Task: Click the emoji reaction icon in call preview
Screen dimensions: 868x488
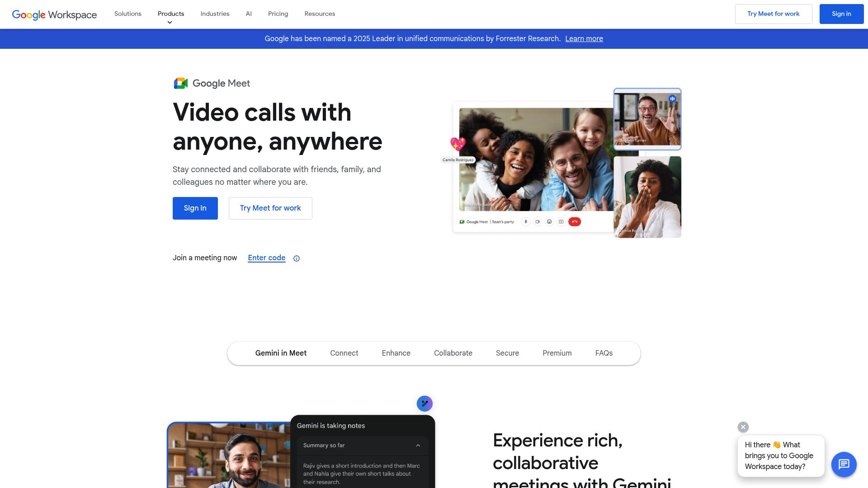Action: click(549, 222)
